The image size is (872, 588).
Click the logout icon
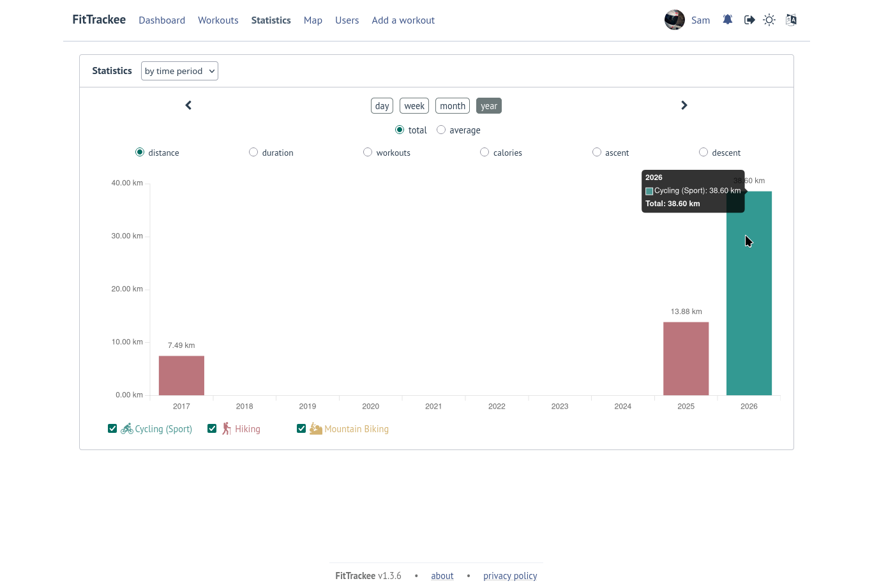click(x=749, y=20)
